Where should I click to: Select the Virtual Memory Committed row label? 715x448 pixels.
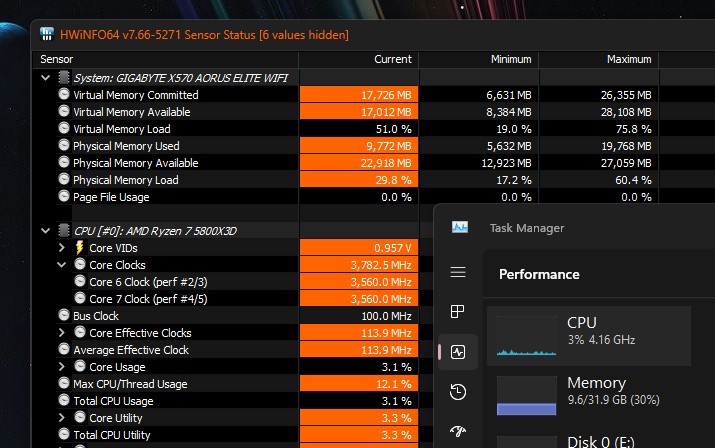[135, 95]
